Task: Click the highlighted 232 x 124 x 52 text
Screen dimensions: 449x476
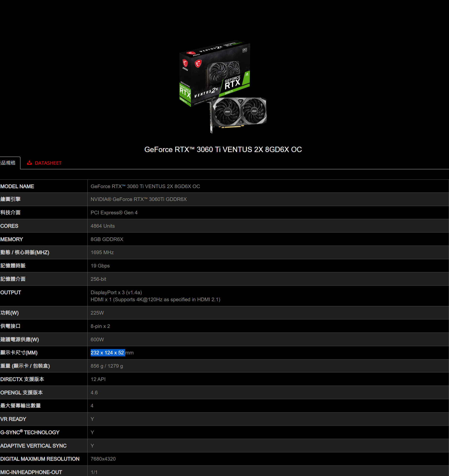Action: tap(108, 353)
